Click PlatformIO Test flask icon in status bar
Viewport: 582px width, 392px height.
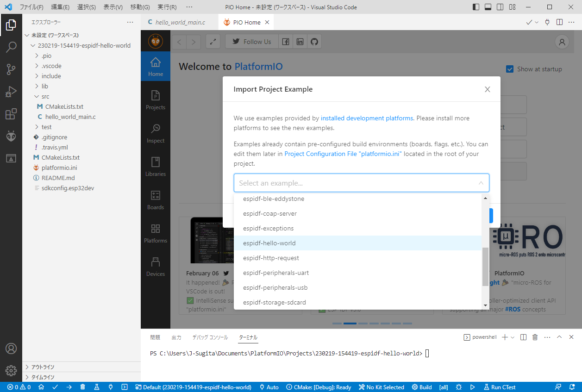pos(97,387)
